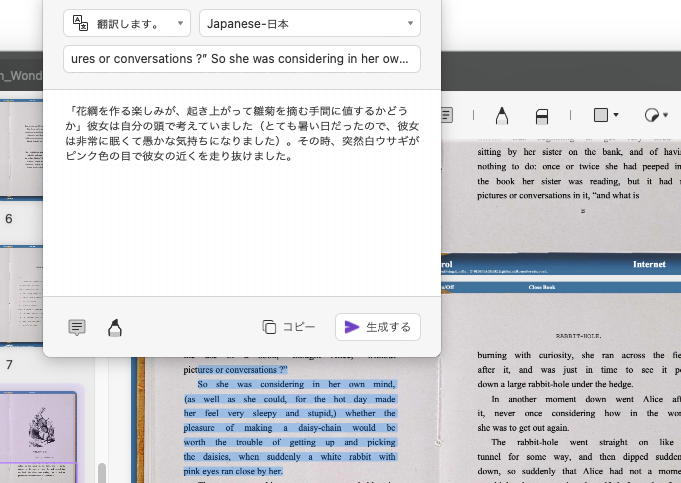Click the icon beside 翻訳します。 label
681x483 pixels.
80,23
